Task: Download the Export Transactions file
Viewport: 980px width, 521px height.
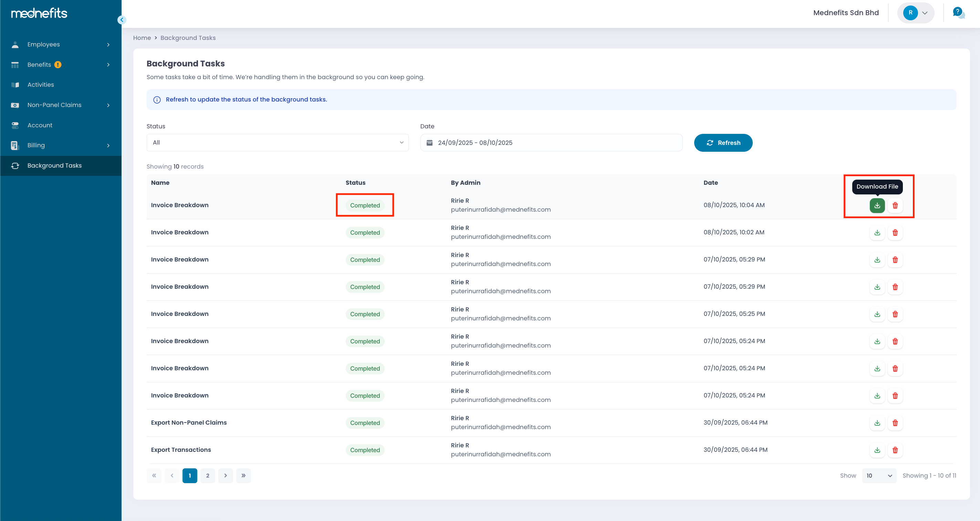Action: 877,450
